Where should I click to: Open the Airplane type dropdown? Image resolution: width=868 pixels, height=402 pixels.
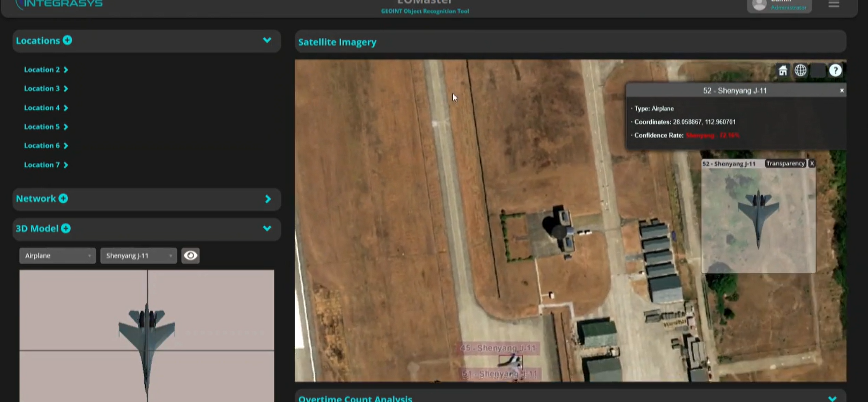pyautogui.click(x=57, y=256)
